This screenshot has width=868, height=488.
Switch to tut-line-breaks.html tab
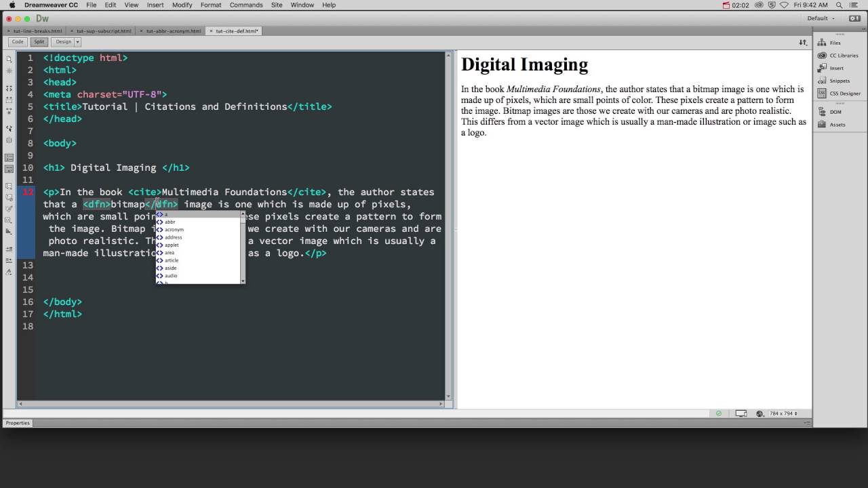coord(37,30)
